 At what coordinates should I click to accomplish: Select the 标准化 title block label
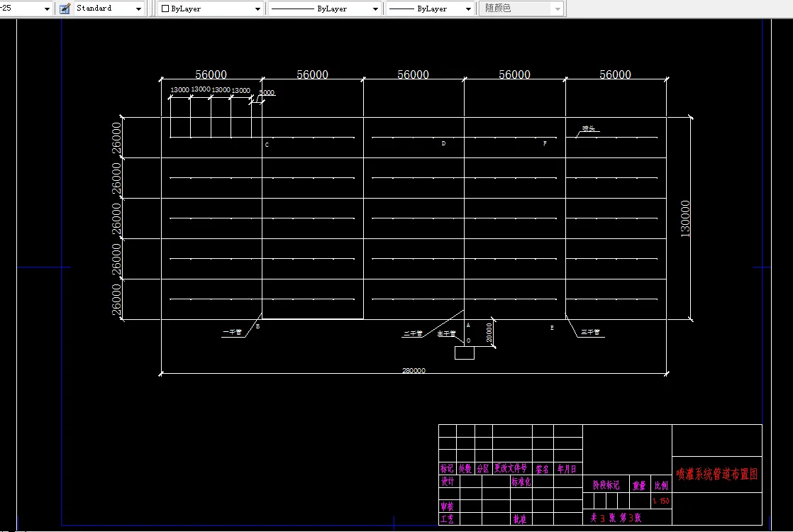click(x=521, y=482)
